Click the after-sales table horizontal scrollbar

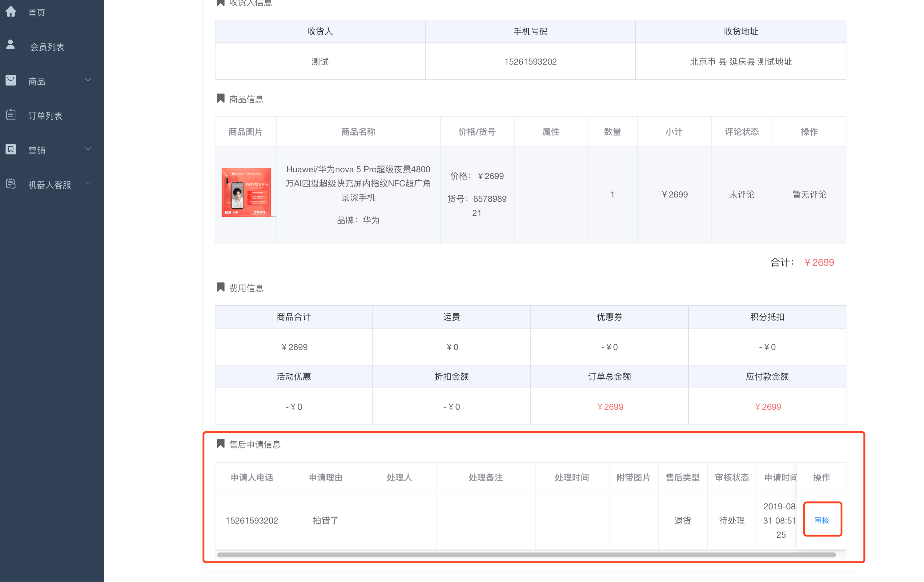[526, 555]
